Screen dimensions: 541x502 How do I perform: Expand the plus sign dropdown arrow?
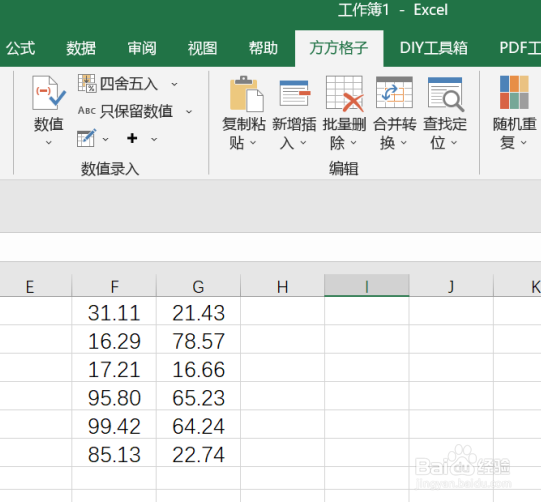154,139
